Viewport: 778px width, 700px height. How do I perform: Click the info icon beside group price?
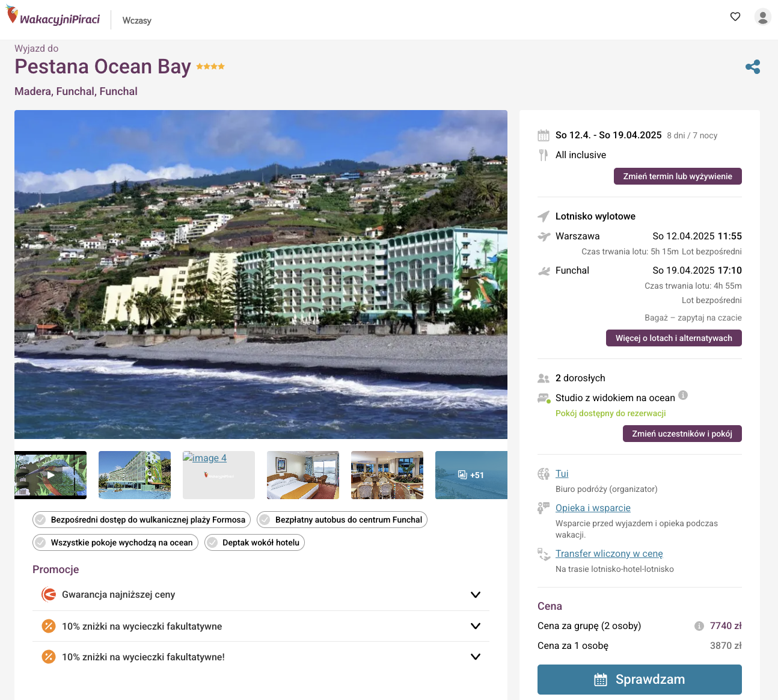pos(699,626)
